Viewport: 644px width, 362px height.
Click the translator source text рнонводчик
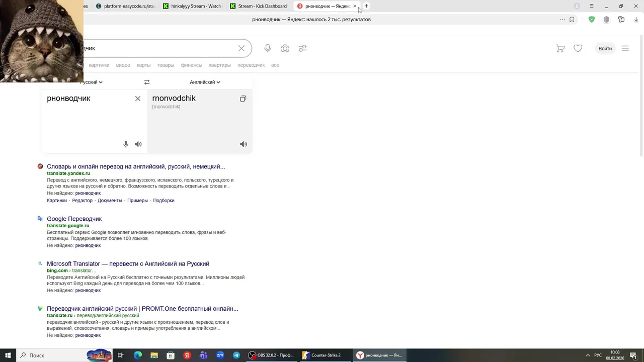[68, 99]
